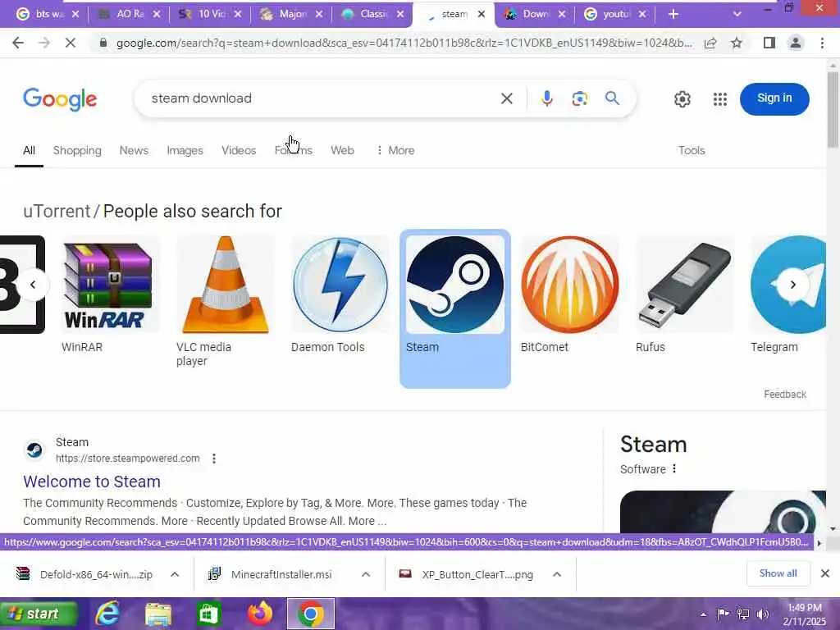The width and height of the screenshot is (840, 630).
Task: Switch to the Videos results tab
Action: [239, 151]
